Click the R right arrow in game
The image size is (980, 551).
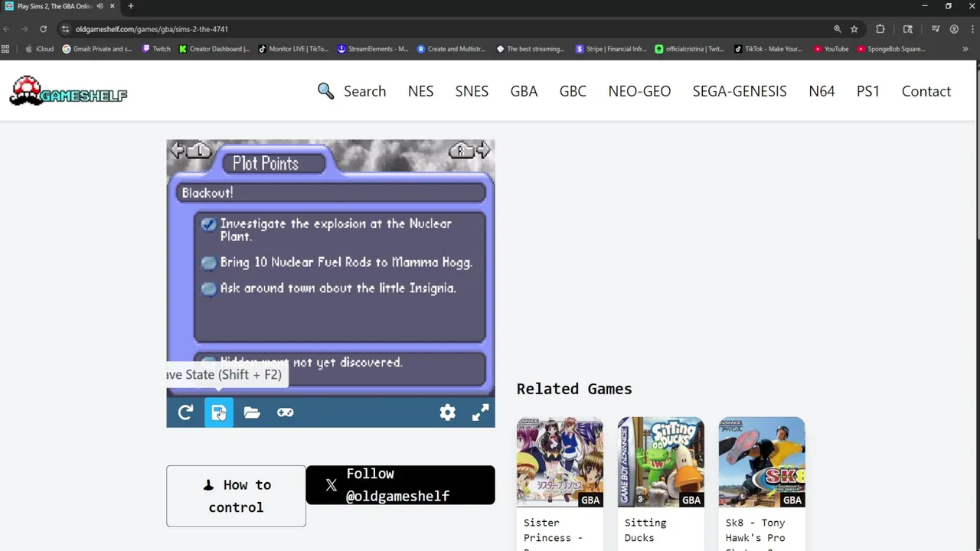[470, 151]
